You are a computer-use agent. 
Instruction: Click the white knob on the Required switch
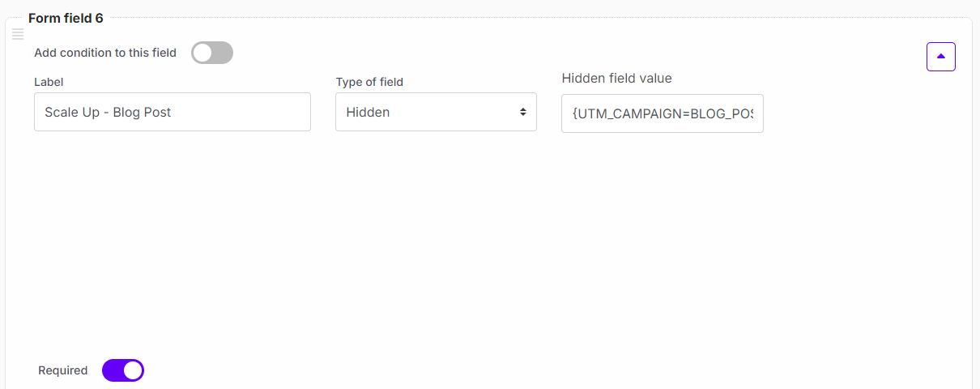133,370
